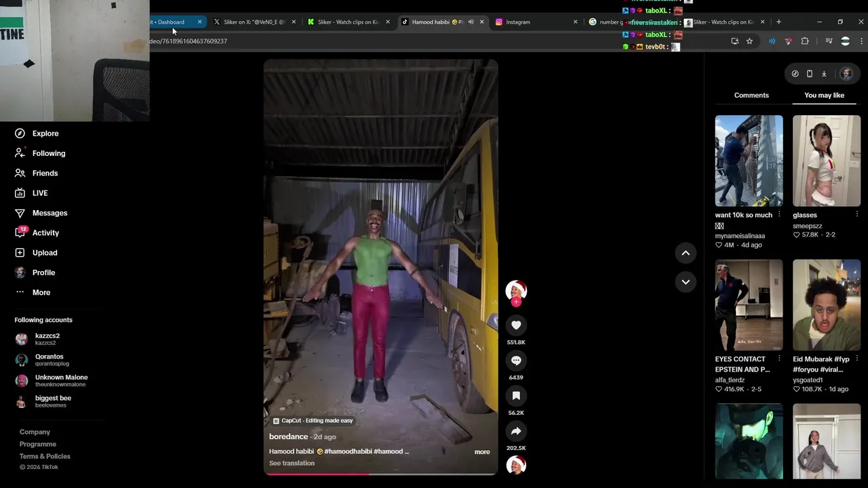868x488 pixels.
Task: Click install app icon in address bar
Action: tap(734, 41)
